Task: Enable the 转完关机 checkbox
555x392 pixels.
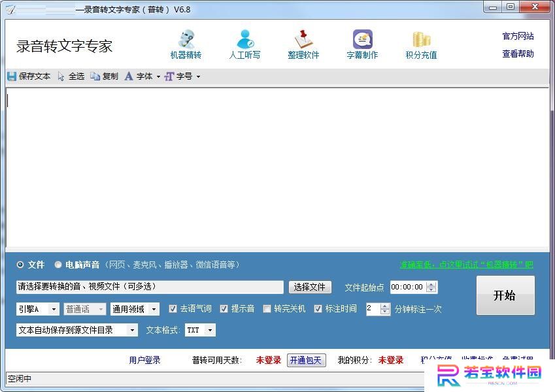Action: tap(267, 309)
